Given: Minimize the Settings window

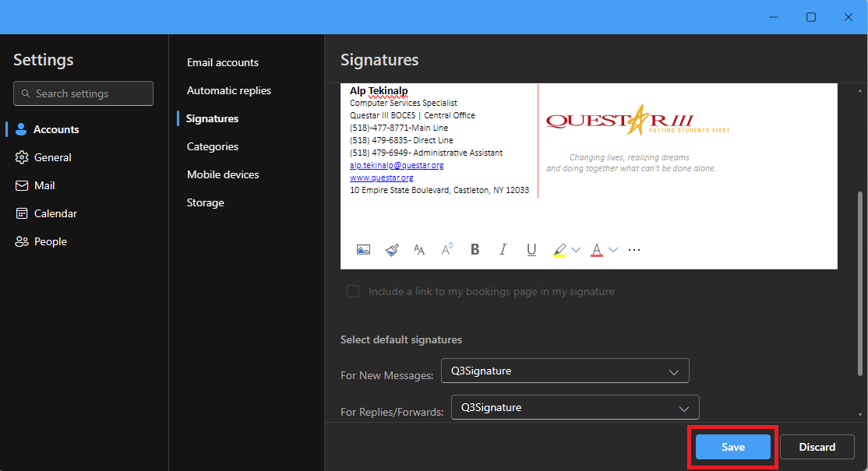Looking at the screenshot, I should 774,17.
